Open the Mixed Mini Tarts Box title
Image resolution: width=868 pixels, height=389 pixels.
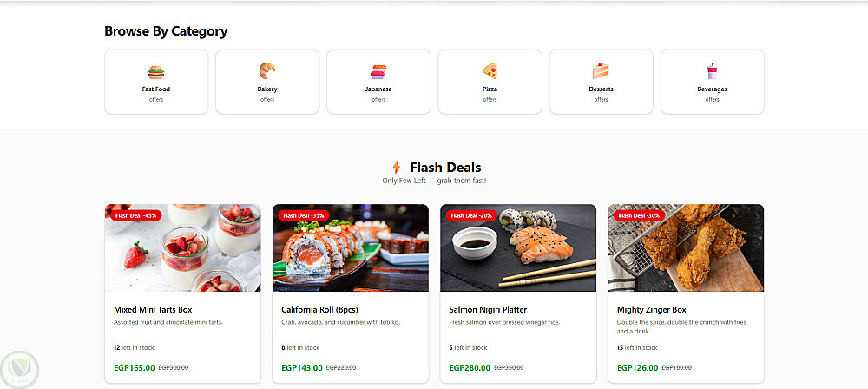[153, 310]
